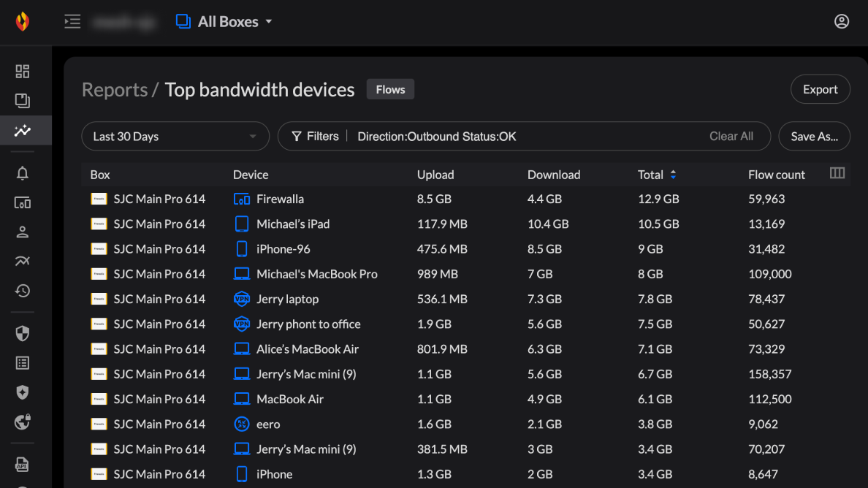Viewport: 868px width, 488px height.
Task: Open the Last 30 Days selector
Action: pyautogui.click(x=175, y=136)
